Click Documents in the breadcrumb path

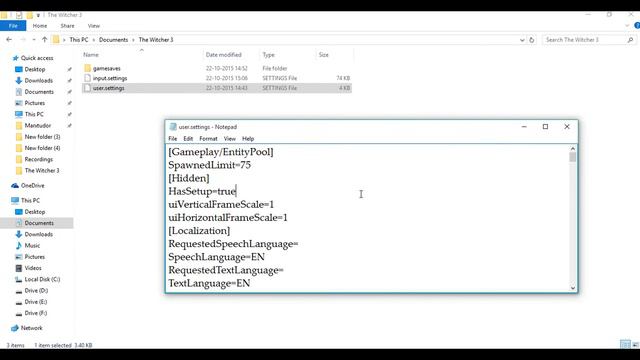coord(113,40)
